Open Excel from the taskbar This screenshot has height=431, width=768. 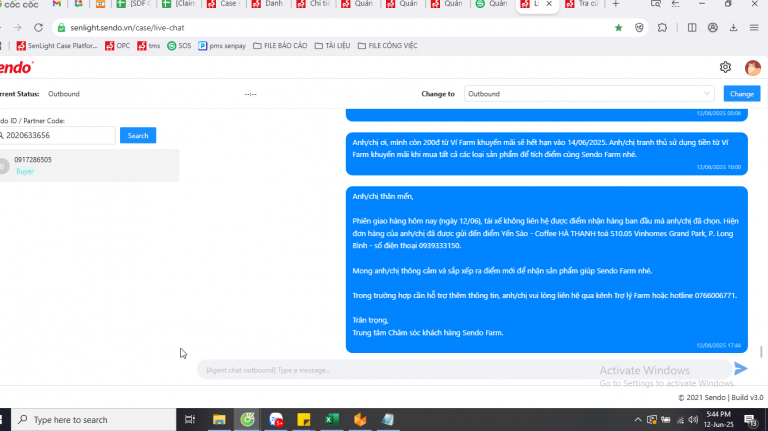pos(332,420)
